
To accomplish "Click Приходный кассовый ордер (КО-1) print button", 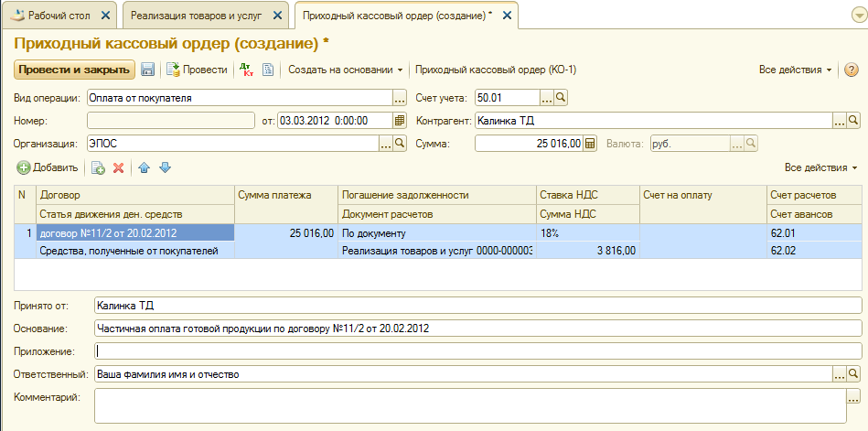I will [495, 70].
